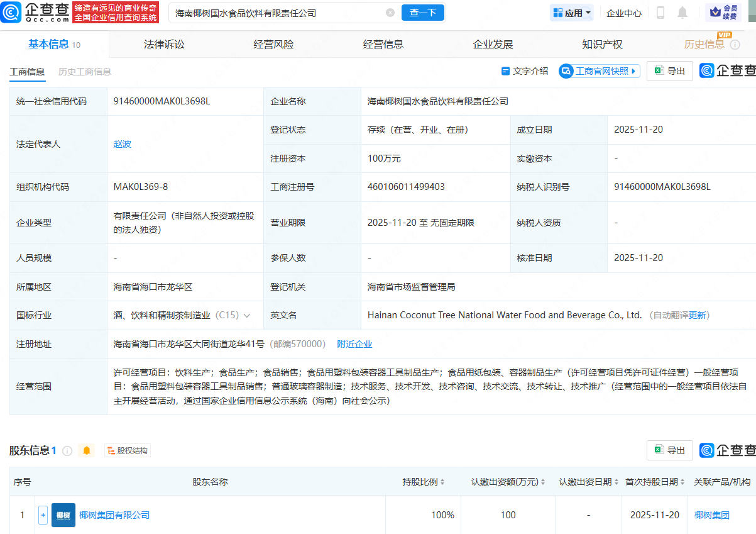756x534 pixels.
Task: Open the mobile app icon in top bar
Action: coord(659,13)
